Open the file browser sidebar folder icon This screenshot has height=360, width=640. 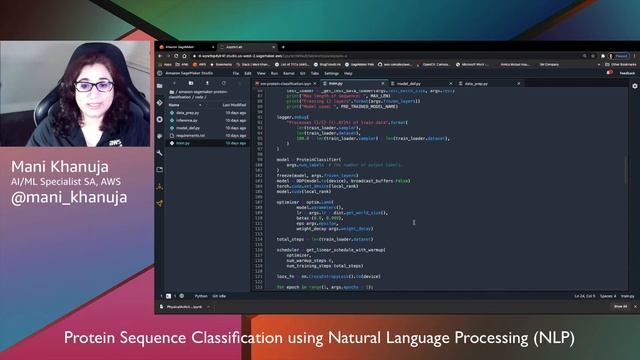click(x=160, y=86)
